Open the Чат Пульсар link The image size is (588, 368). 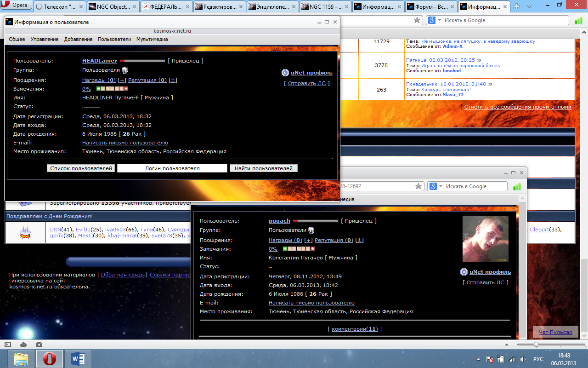(555, 332)
